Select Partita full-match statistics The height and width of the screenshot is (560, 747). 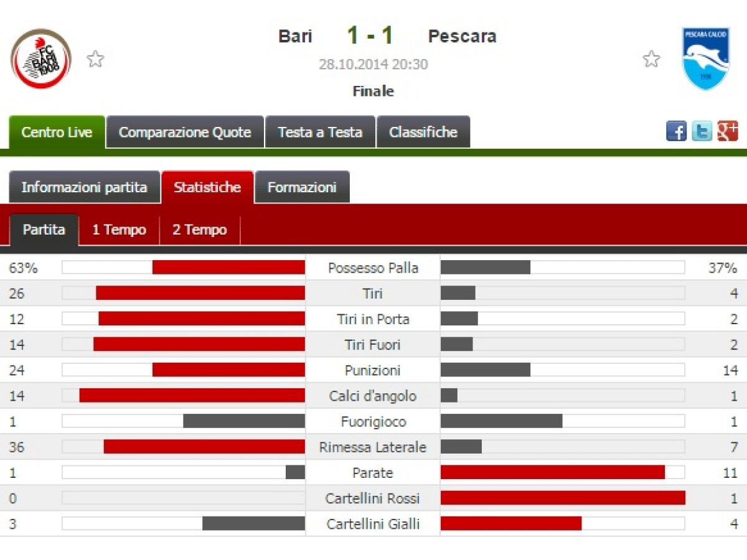tap(44, 230)
